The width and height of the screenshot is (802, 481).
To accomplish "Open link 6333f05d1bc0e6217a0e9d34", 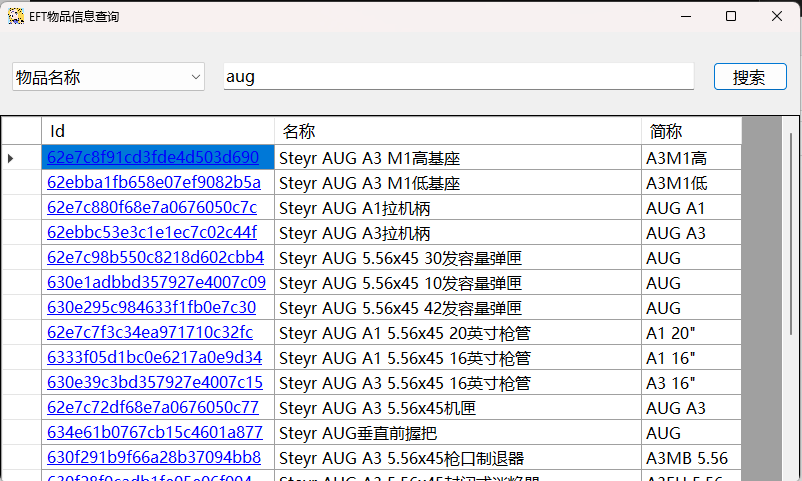I will point(154,357).
